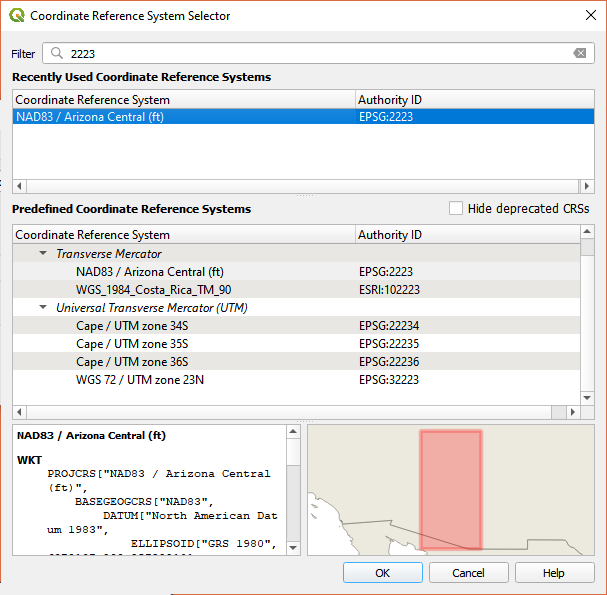Image resolution: width=607 pixels, height=595 pixels.
Task: Click the red extent area on map preview
Action: (451, 490)
